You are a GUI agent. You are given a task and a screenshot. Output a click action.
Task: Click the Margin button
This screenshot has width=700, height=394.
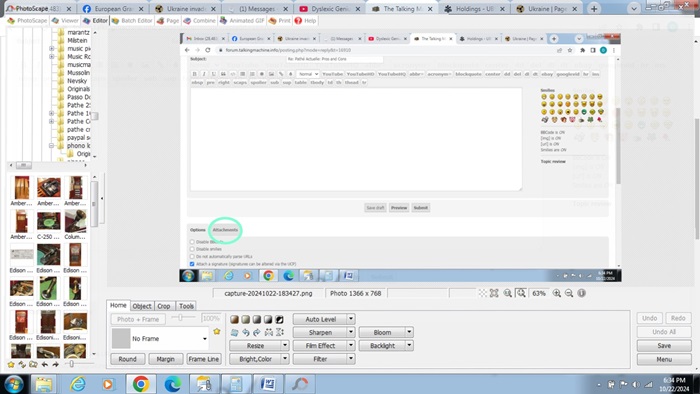tap(165, 359)
